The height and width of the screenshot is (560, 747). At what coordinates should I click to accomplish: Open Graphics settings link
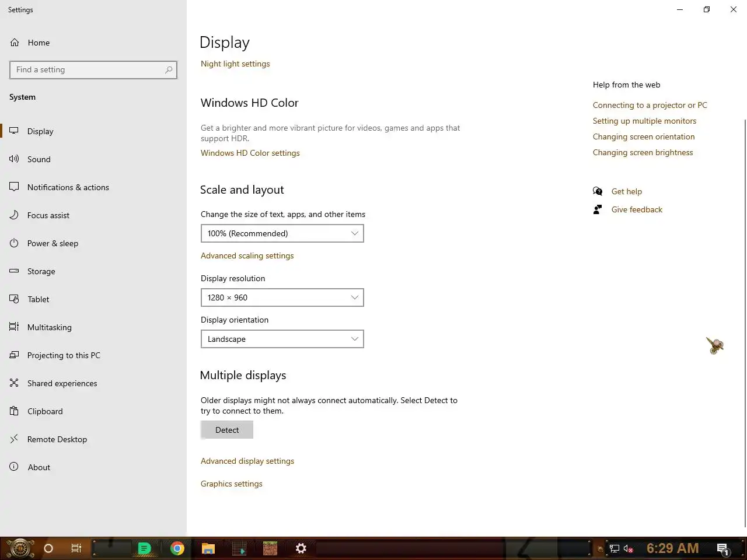232,484
